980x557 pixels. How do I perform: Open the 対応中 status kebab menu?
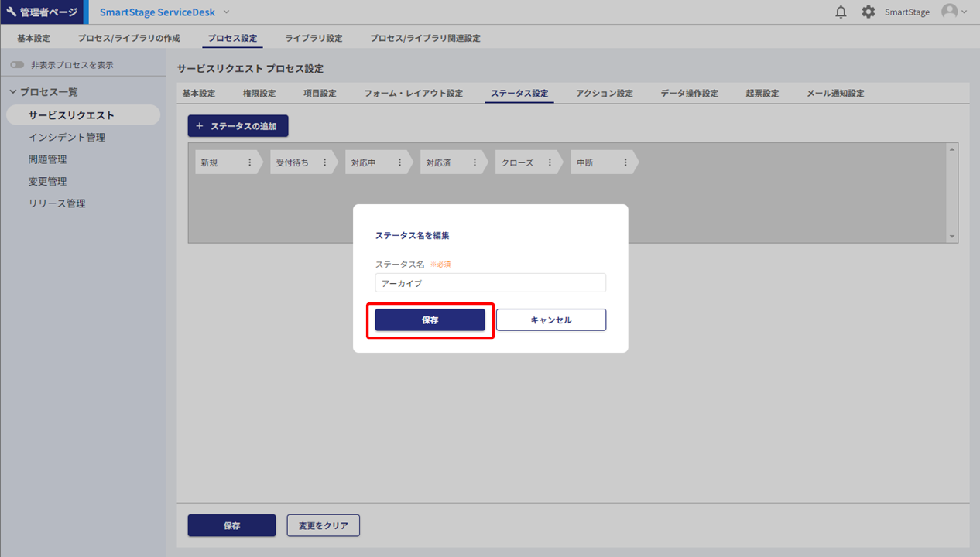click(x=399, y=162)
